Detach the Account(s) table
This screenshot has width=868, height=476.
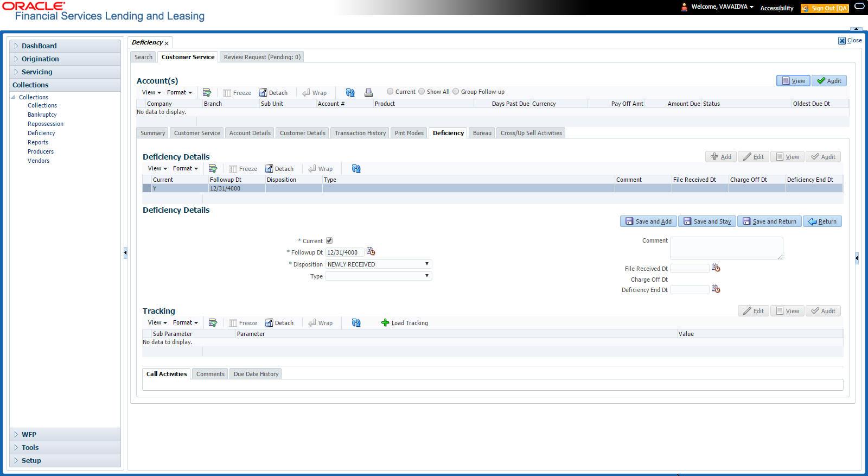(x=273, y=93)
